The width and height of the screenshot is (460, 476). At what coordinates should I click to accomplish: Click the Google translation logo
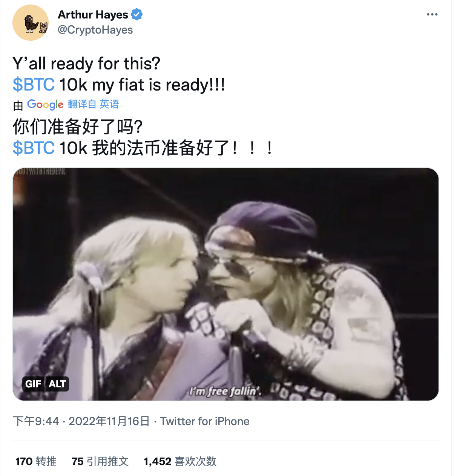(x=45, y=104)
